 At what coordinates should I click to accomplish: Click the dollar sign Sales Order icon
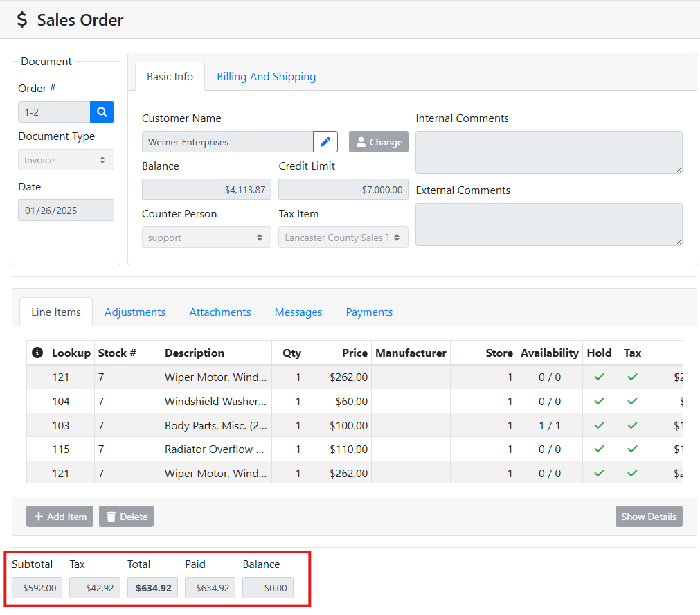23,20
